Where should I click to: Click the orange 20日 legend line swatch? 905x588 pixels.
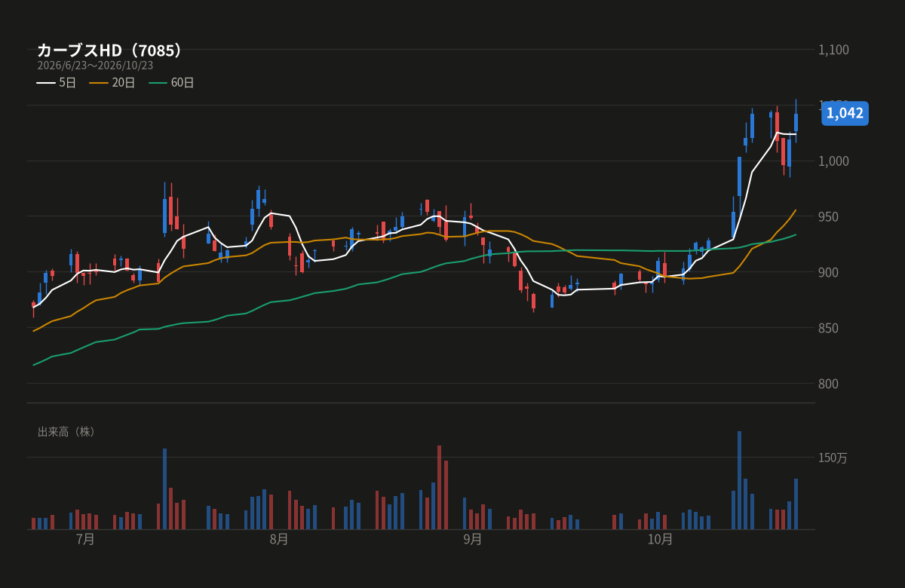coord(99,83)
